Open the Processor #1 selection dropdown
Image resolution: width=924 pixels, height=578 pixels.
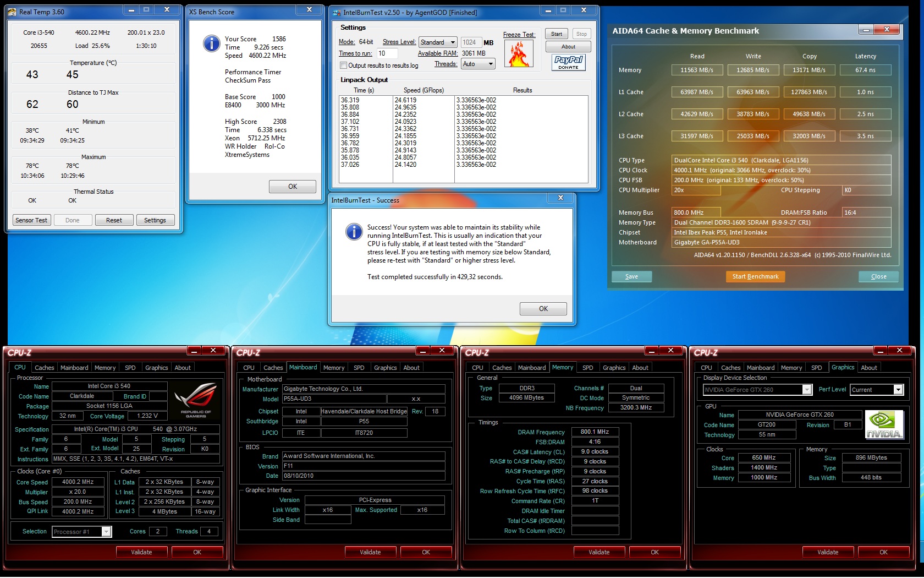[82, 532]
